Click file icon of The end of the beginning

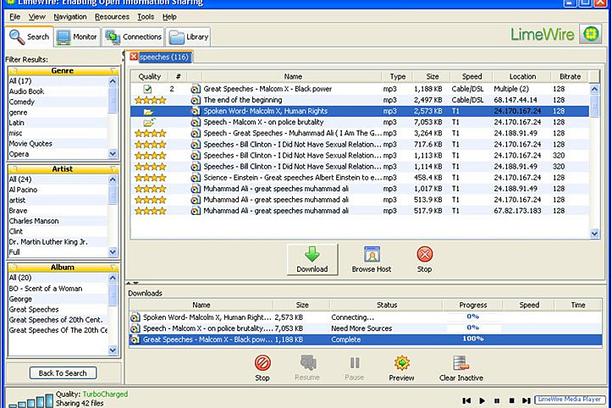click(196, 100)
